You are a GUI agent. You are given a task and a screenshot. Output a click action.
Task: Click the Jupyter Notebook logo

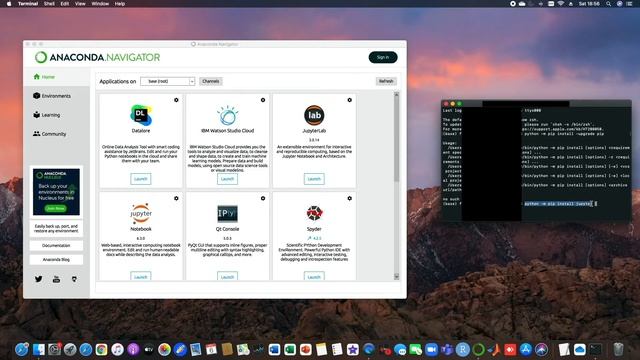pos(141,213)
